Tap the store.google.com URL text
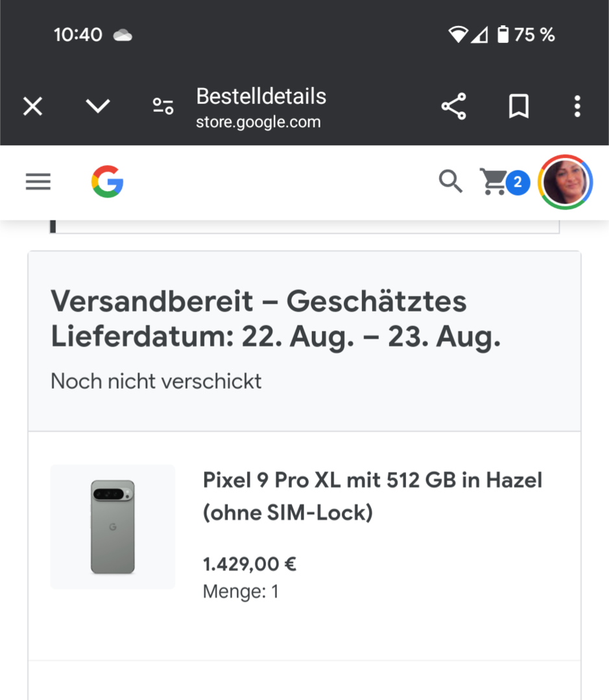This screenshot has width=609, height=700. (258, 122)
